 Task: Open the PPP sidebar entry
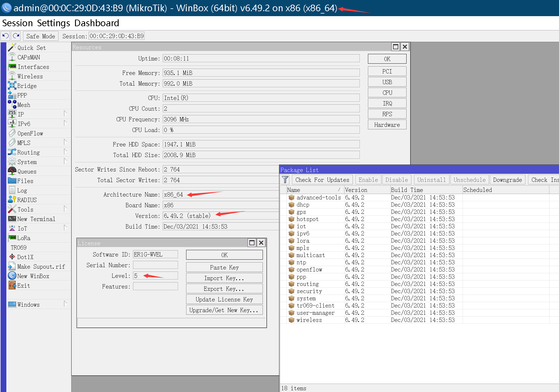pos(22,95)
